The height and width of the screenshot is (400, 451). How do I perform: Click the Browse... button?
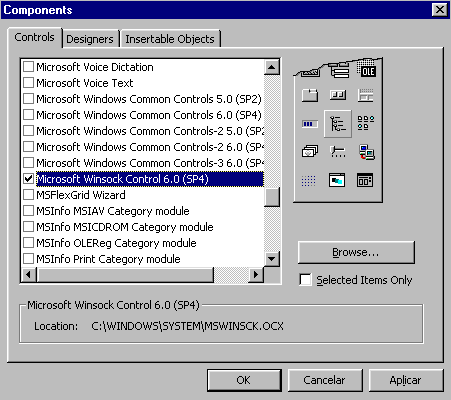tap(356, 252)
